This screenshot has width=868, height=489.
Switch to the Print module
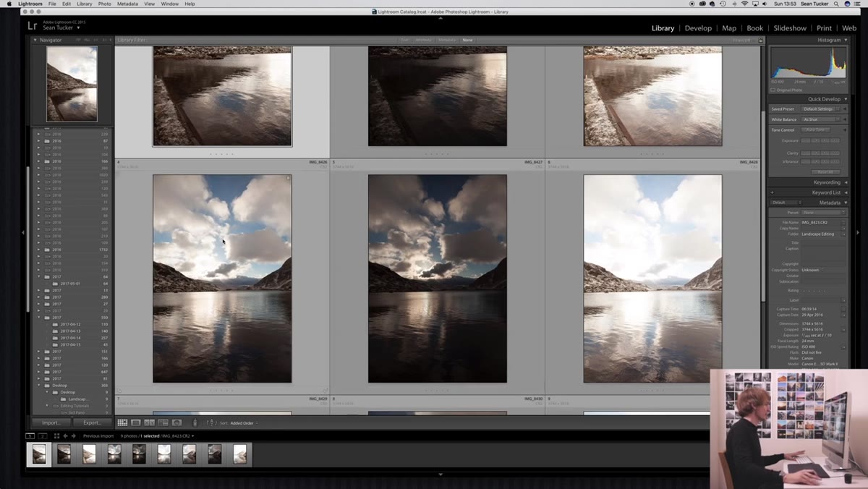(x=824, y=28)
